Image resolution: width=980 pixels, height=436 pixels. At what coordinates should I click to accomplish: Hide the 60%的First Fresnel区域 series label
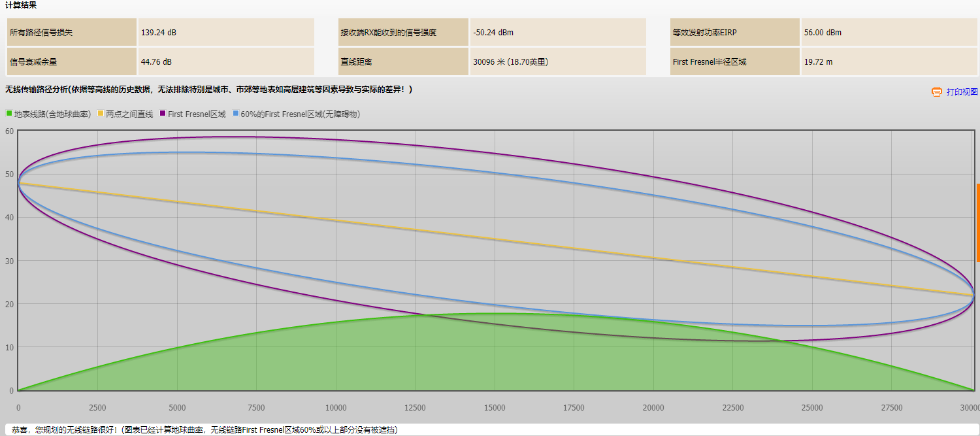pos(301,114)
